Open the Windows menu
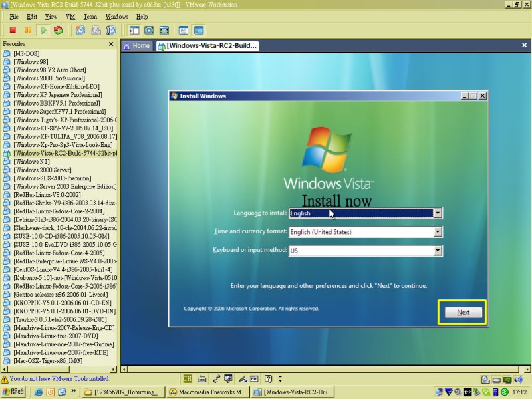The image size is (532, 399). 117,17
